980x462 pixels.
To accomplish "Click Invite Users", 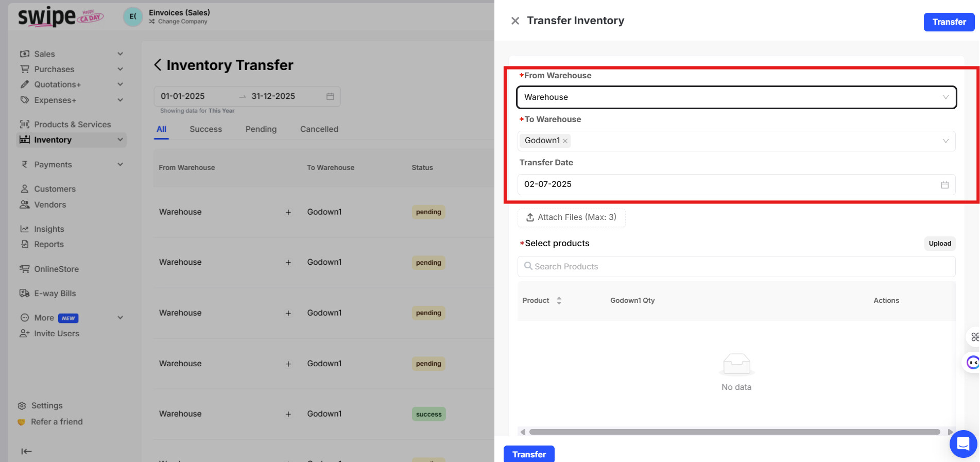I will [57, 334].
